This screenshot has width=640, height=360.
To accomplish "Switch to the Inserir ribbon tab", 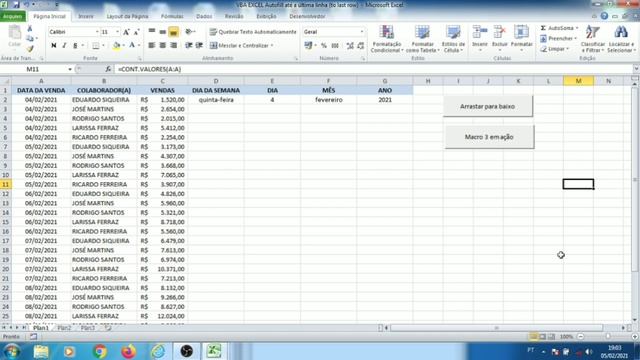I will click(x=86, y=16).
